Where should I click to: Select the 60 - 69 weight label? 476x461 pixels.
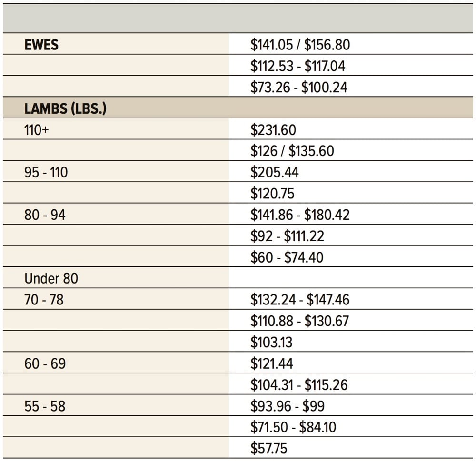click(x=45, y=364)
